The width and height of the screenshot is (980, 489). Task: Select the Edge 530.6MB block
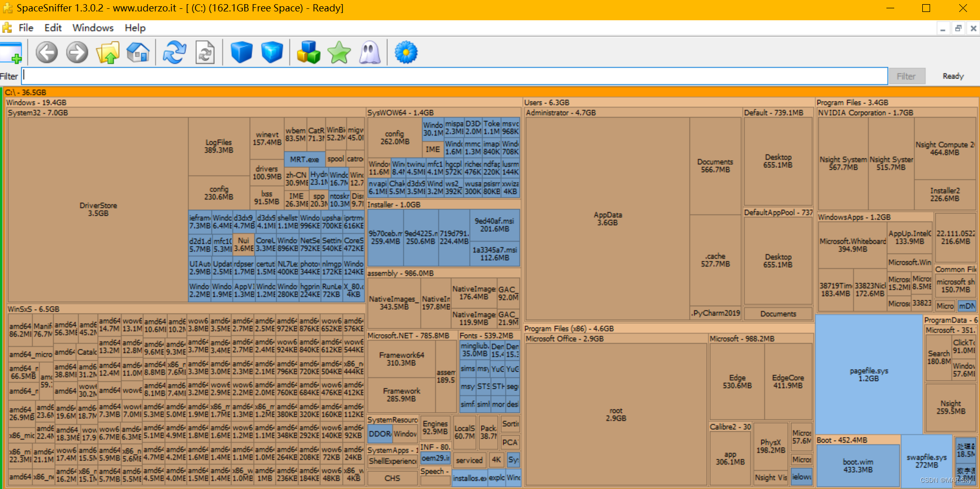click(737, 381)
